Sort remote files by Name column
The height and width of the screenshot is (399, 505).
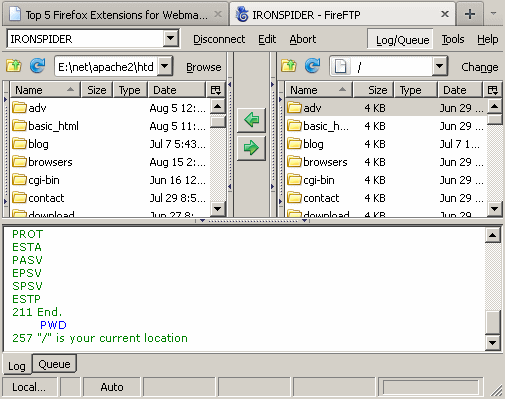(319, 90)
